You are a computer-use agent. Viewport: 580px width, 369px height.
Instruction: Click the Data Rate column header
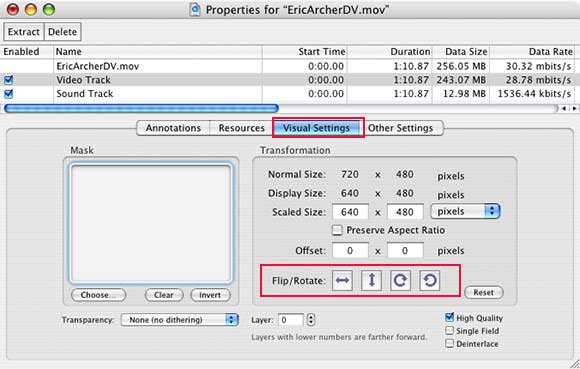[x=533, y=51]
